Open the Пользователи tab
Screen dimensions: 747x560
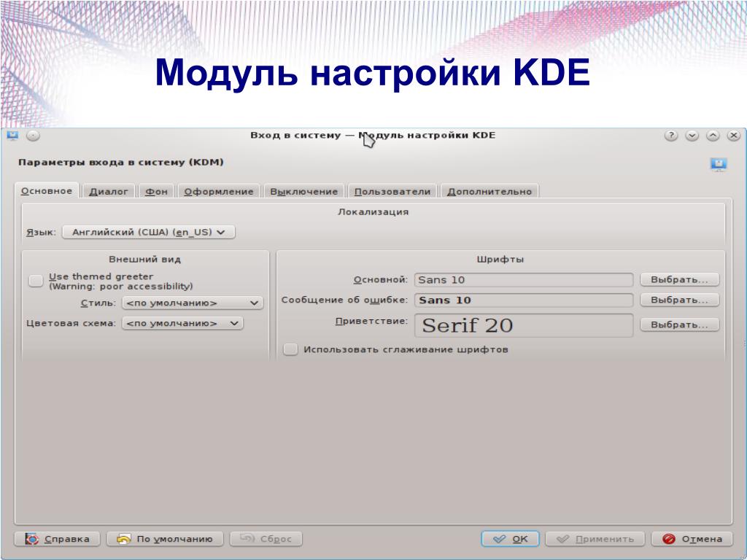392,192
